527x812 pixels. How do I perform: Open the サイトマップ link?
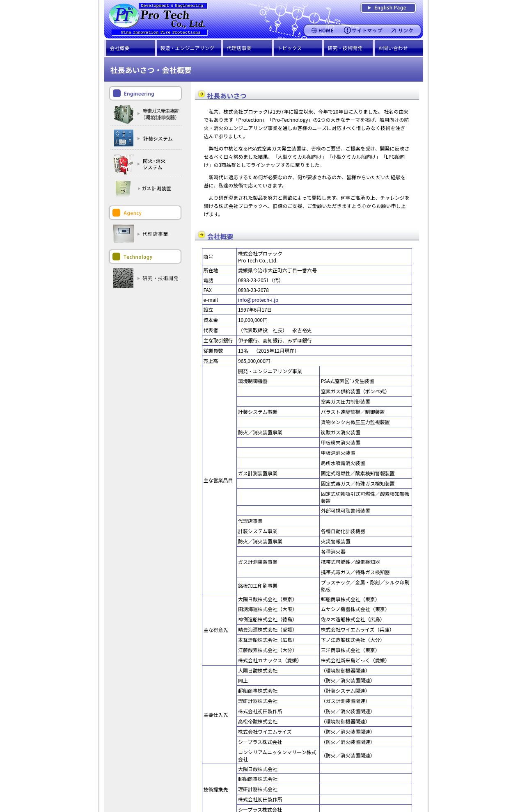(x=363, y=30)
